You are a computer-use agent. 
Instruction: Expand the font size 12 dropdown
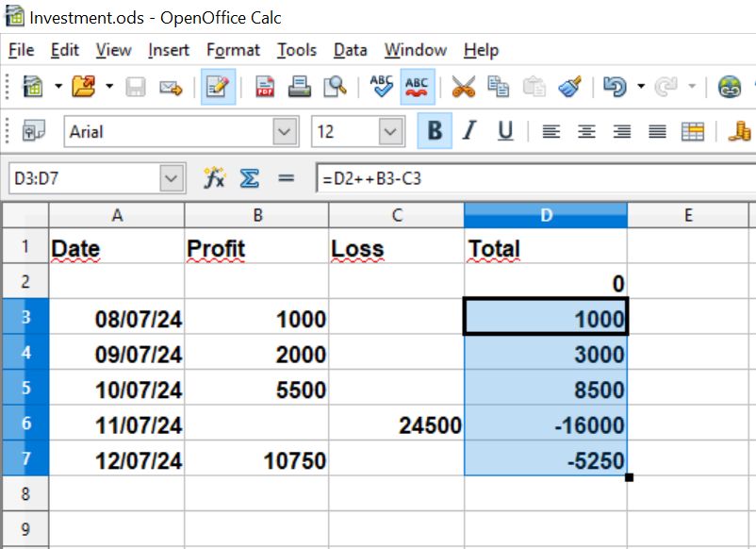pyautogui.click(x=390, y=131)
